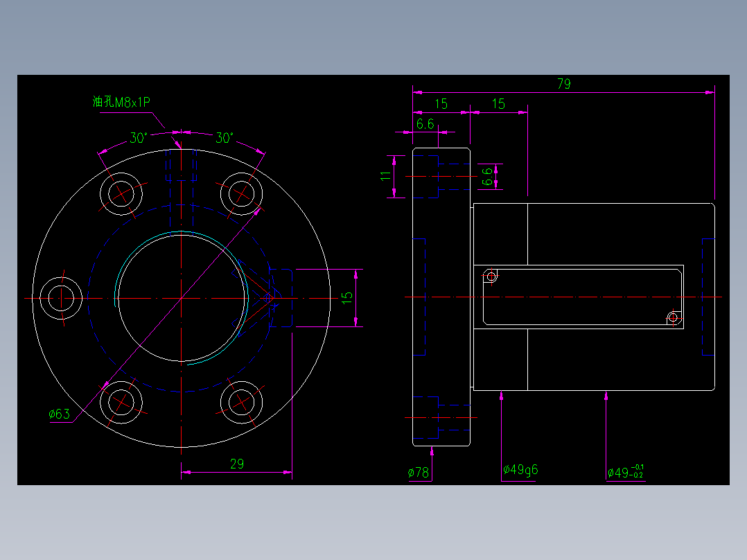Click the ø49g6 tolerance dimension label

coord(520,469)
